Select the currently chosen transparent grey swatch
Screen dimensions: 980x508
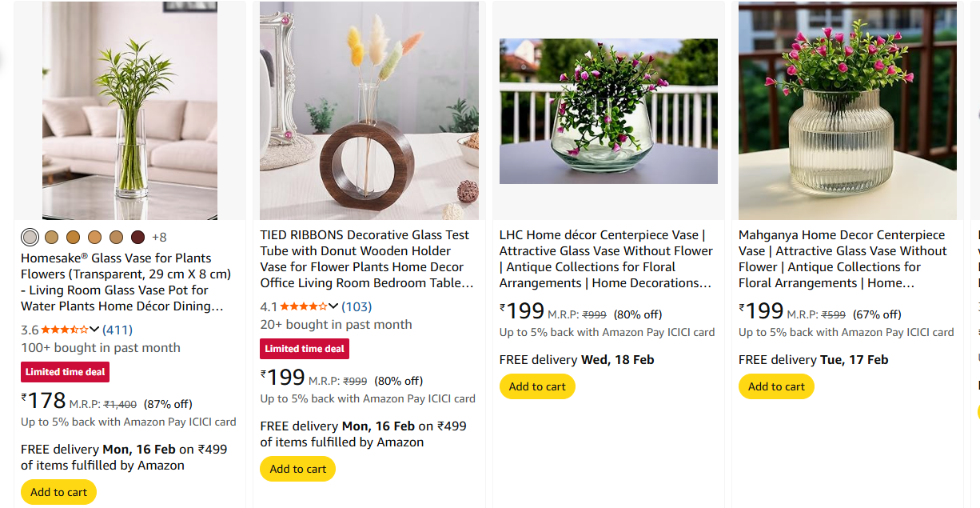click(x=30, y=238)
